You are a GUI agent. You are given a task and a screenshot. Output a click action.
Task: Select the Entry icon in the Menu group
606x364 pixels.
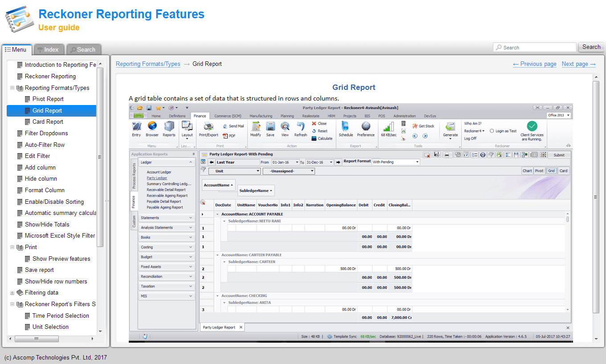pos(136,129)
